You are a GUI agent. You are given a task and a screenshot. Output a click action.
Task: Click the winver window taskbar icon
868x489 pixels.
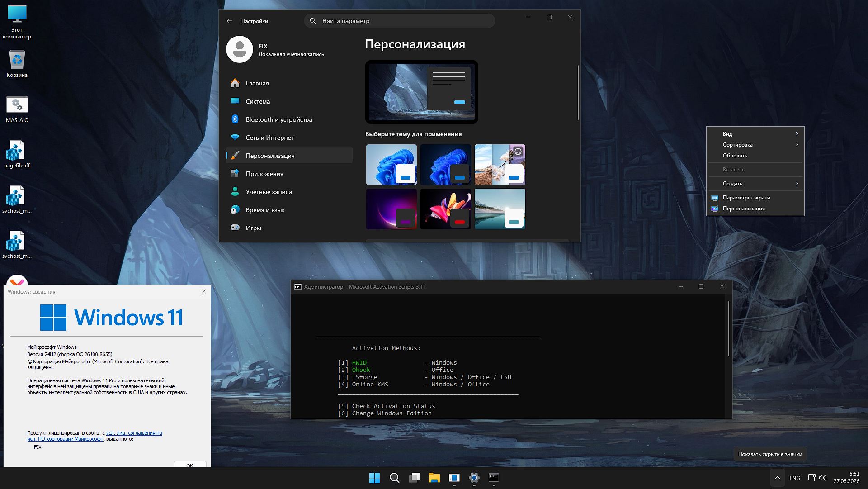[x=454, y=478]
